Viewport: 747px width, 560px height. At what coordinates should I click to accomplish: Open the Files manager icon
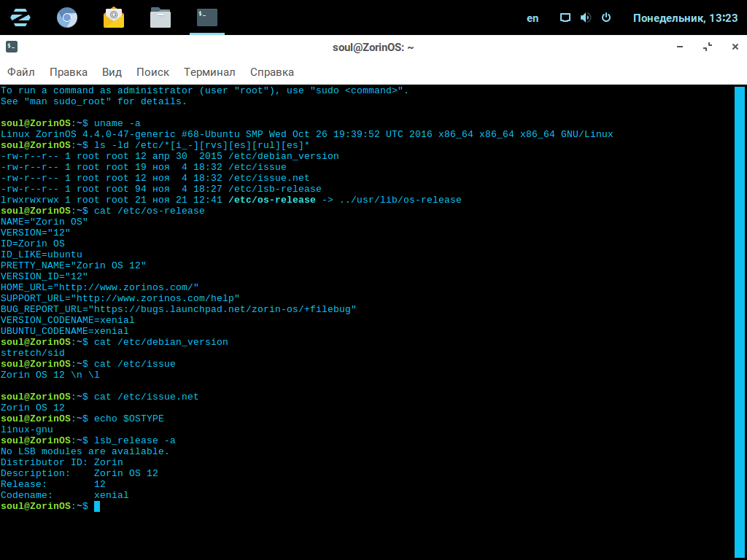click(x=160, y=17)
